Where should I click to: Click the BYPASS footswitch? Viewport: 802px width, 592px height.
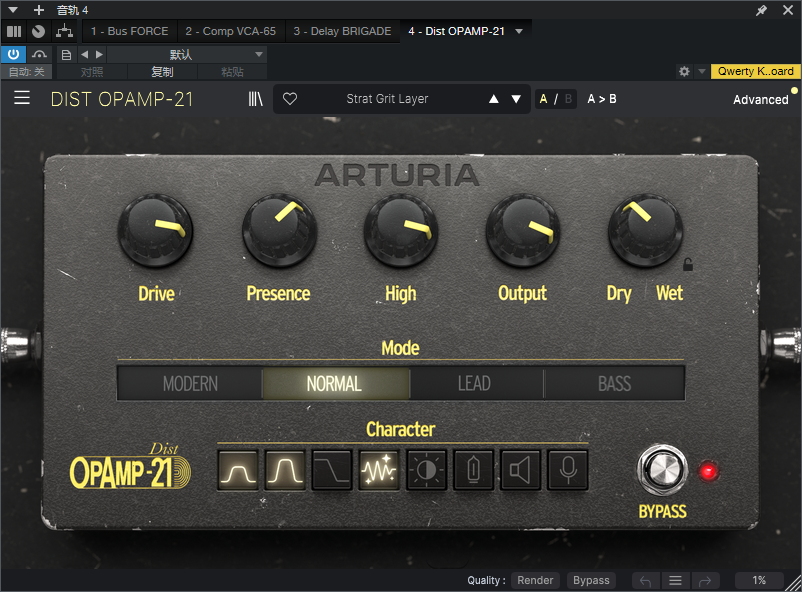coord(662,470)
